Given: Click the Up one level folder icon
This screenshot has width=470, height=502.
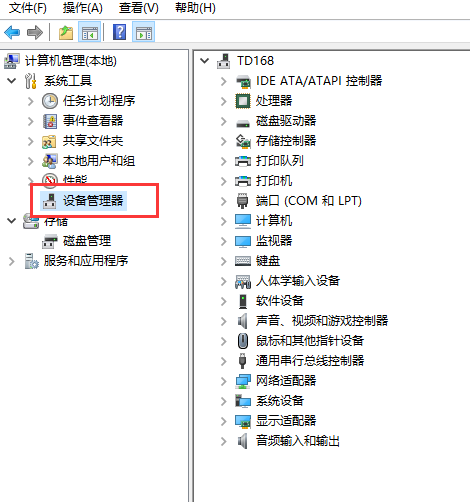Looking at the screenshot, I should tap(66, 33).
